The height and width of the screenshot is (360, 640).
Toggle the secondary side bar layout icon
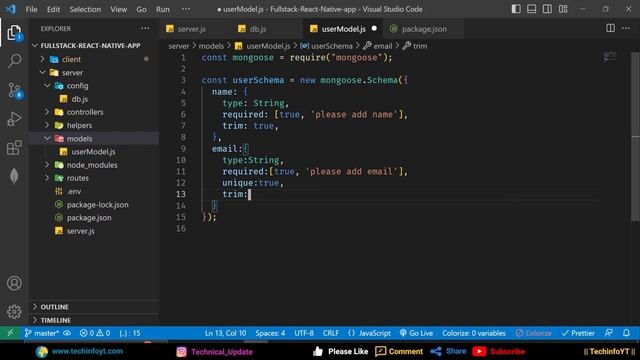(547, 9)
